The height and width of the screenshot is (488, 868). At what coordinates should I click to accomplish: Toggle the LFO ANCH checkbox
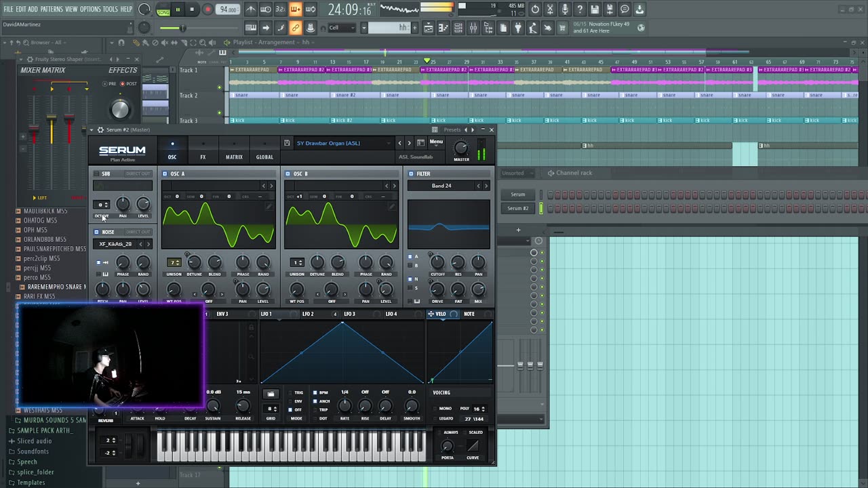[x=315, y=401]
